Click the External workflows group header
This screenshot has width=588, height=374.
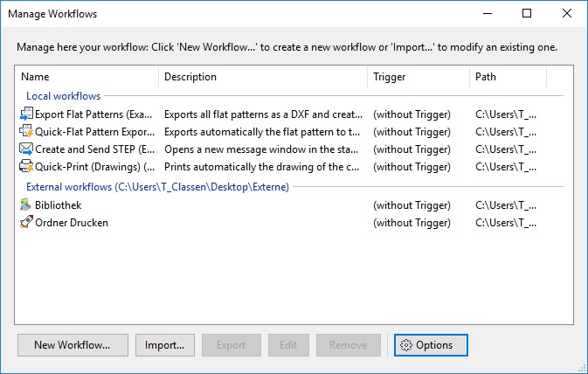click(157, 186)
